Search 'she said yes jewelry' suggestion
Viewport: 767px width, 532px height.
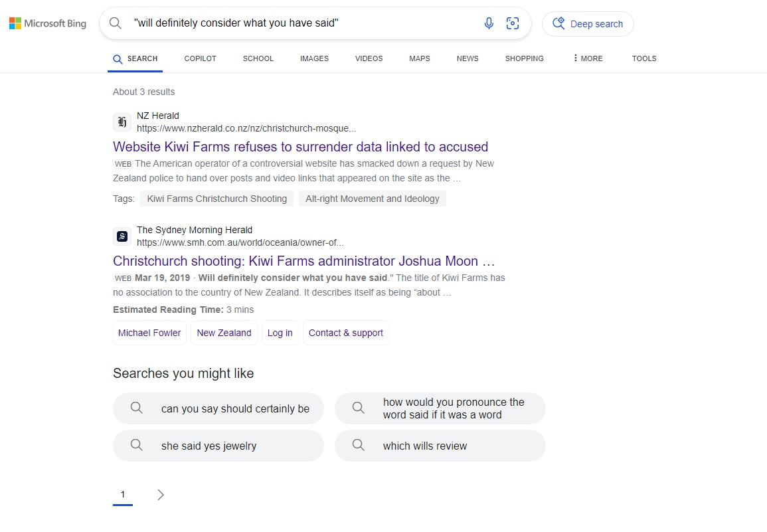click(218, 446)
